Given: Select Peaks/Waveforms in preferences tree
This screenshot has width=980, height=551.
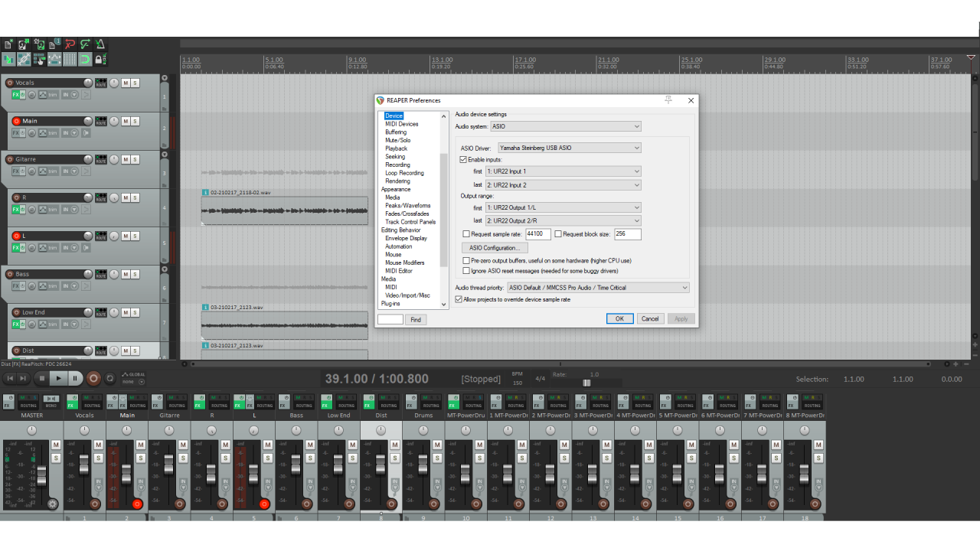Looking at the screenshot, I should pyautogui.click(x=407, y=206).
